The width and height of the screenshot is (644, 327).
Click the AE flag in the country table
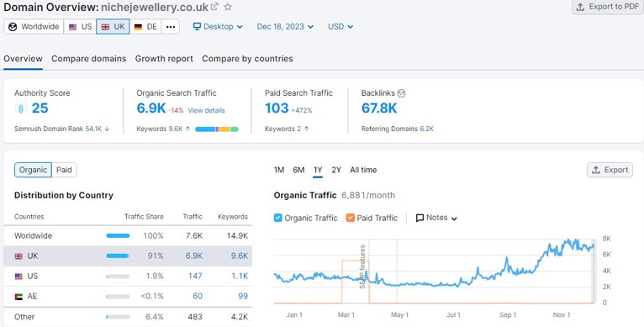18,297
